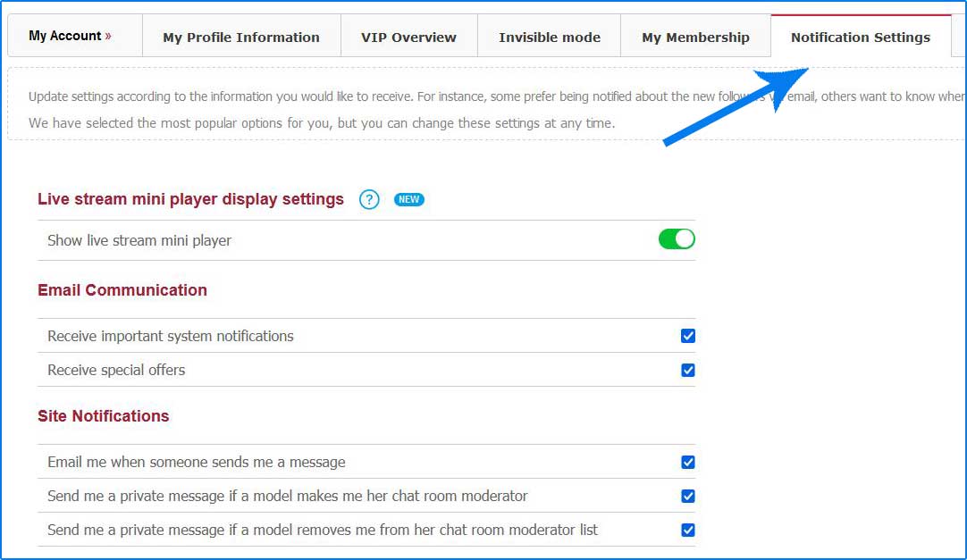Disable Receive special offers
This screenshot has width=967, height=560.
[x=687, y=370]
